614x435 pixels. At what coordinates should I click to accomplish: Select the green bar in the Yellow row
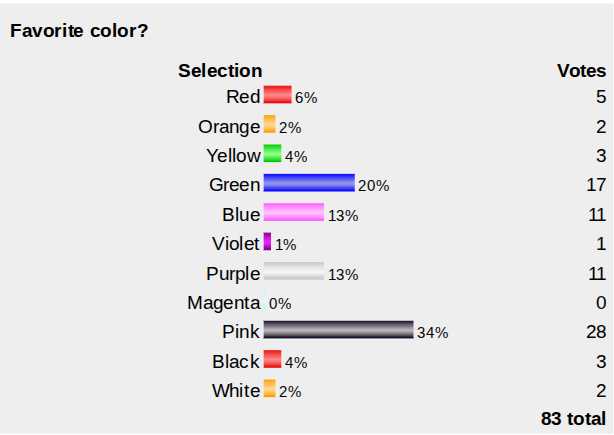tap(272, 154)
